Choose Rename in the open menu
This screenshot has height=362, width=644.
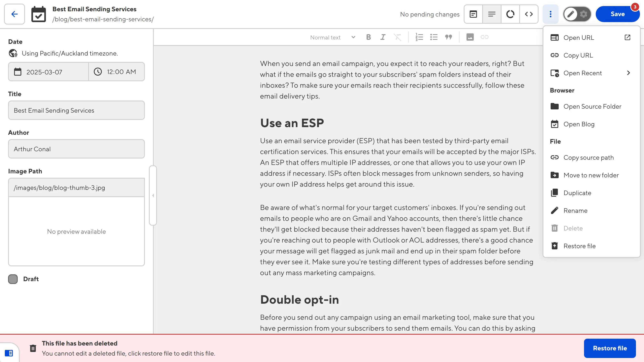[x=575, y=210]
